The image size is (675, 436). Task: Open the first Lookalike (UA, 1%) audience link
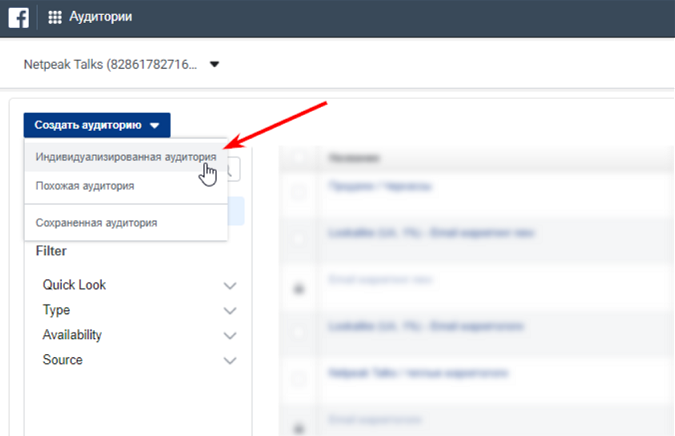click(x=431, y=233)
